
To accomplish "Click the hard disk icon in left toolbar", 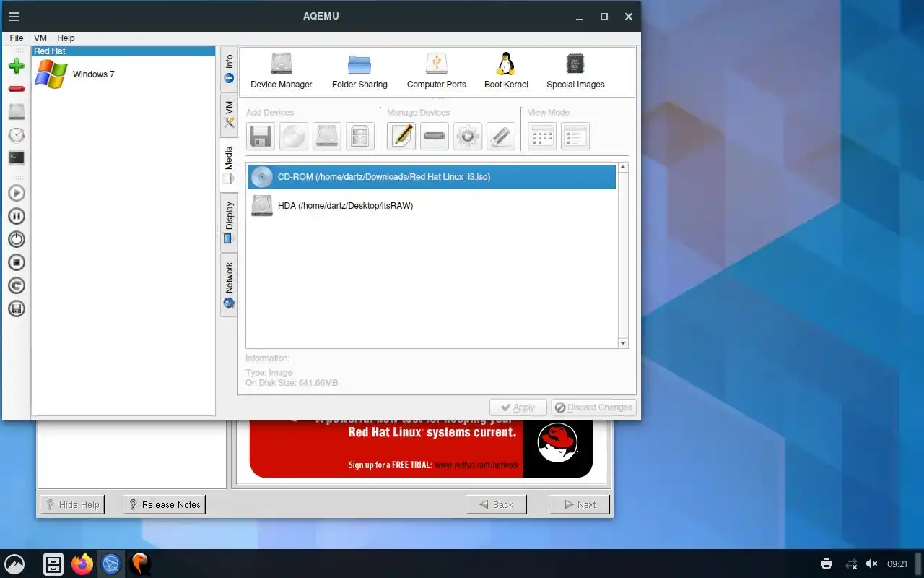I will (x=16, y=111).
